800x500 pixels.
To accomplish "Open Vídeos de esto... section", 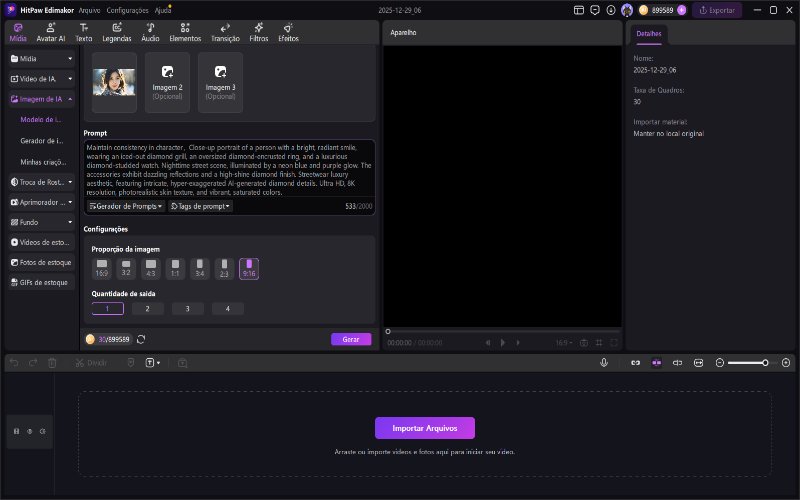I will pos(42,242).
